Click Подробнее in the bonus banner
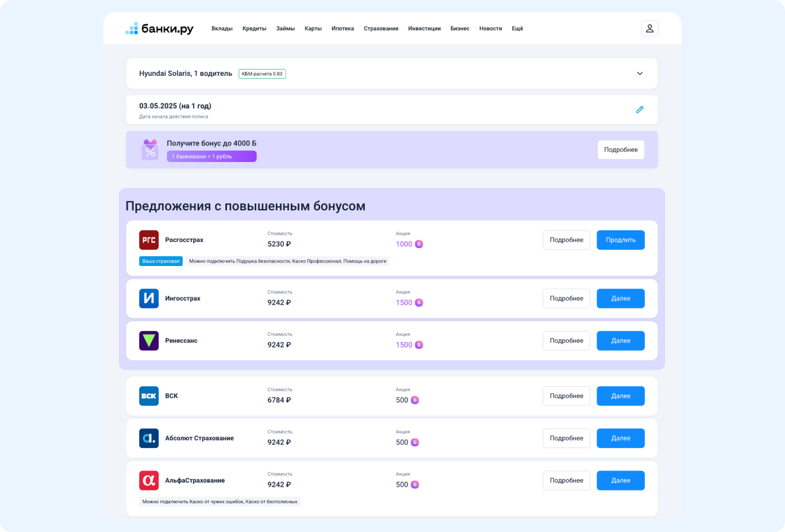785x532 pixels. pyautogui.click(x=621, y=149)
